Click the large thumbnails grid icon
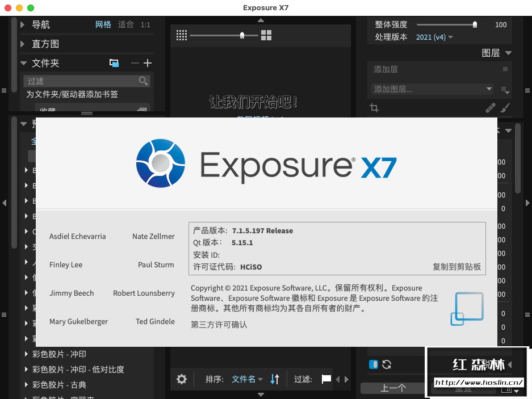The image size is (532, 399). point(266,35)
